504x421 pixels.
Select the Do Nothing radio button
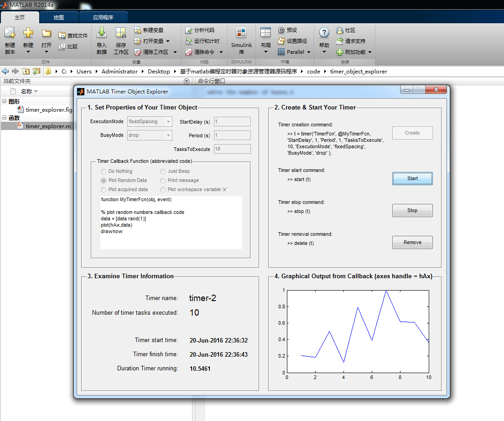104,172
